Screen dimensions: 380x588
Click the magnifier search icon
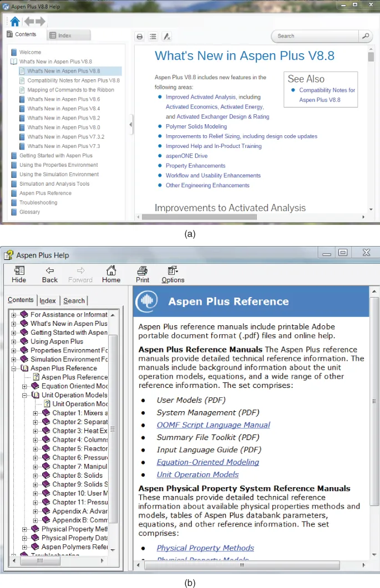(x=365, y=36)
